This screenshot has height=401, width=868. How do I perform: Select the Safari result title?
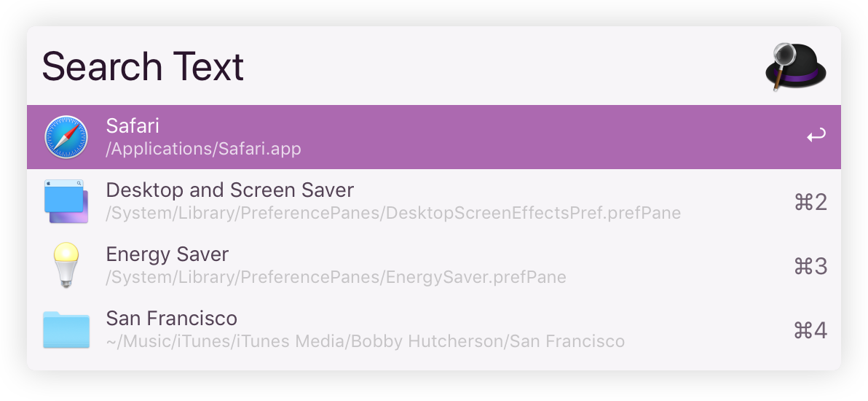pyautogui.click(x=132, y=126)
